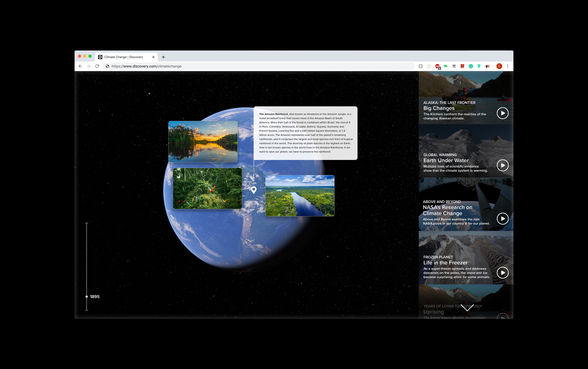Click the Grammarly extension icon
The image size is (588, 369).
click(x=471, y=66)
